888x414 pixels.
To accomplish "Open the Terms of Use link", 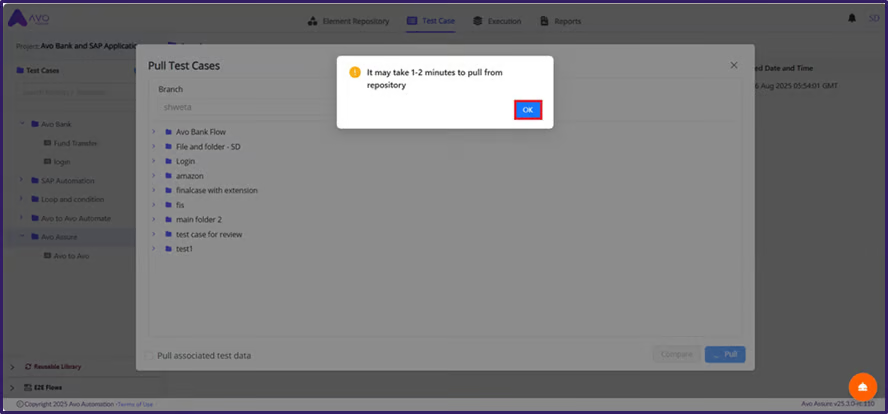I will [135, 404].
